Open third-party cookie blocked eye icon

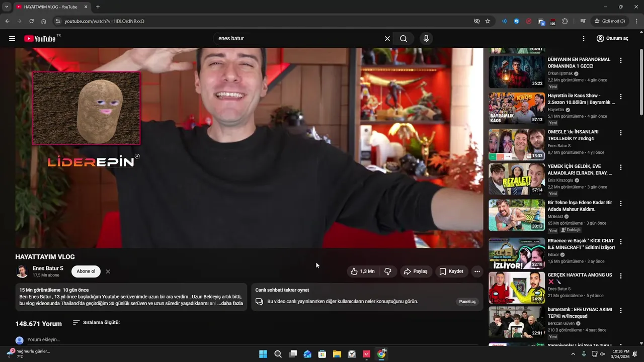(476, 21)
